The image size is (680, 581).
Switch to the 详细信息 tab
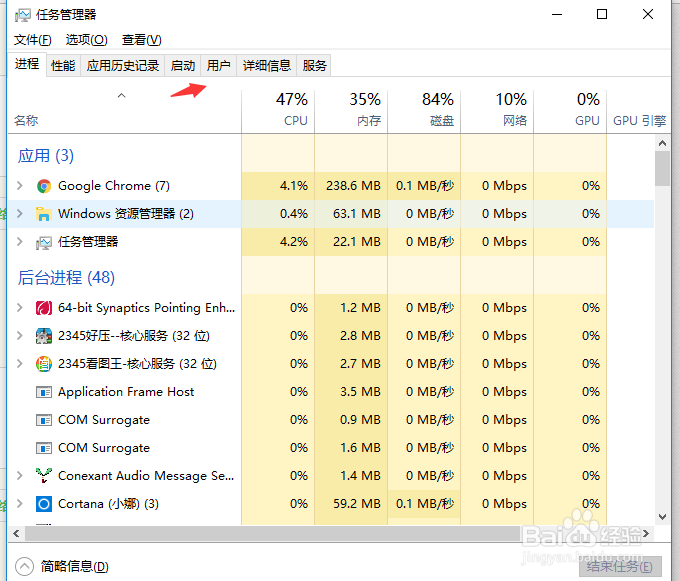tap(267, 66)
